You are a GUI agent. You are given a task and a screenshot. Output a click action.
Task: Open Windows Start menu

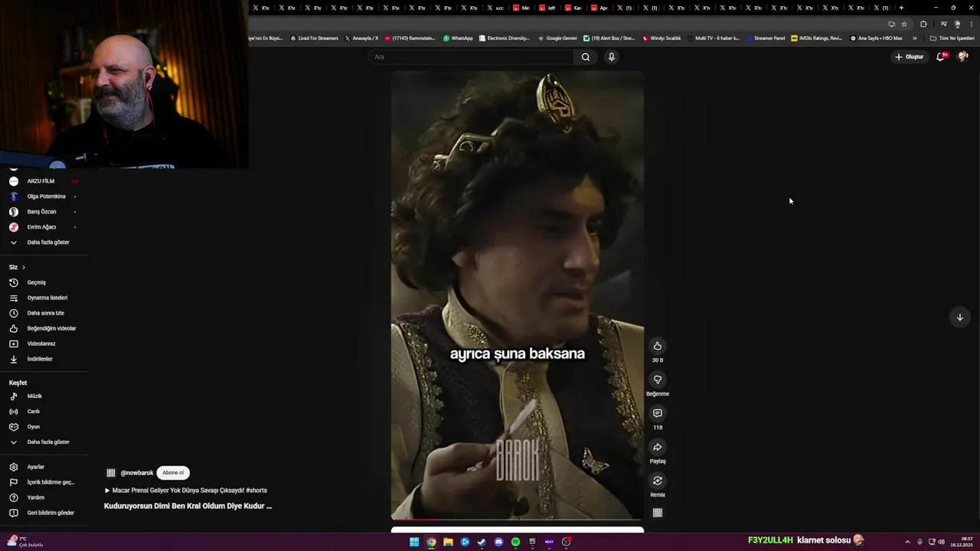point(414,542)
